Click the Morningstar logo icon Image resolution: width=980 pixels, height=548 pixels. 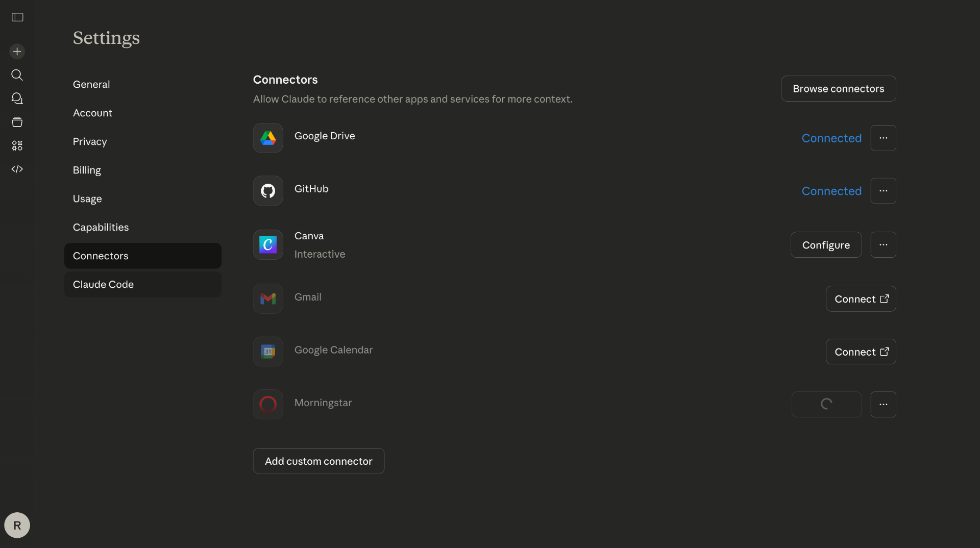[268, 404]
